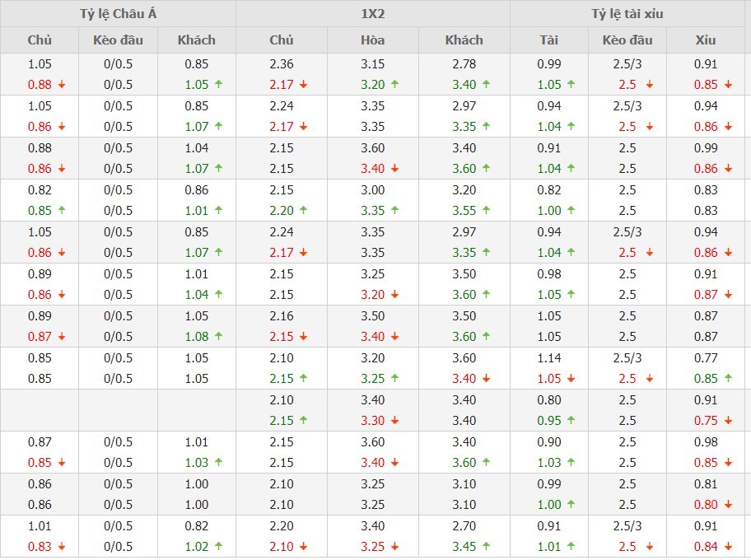The width and height of the screenshot is (751, 560).
Task: Select the "Xỉu" column header
Action: point(706,40)
